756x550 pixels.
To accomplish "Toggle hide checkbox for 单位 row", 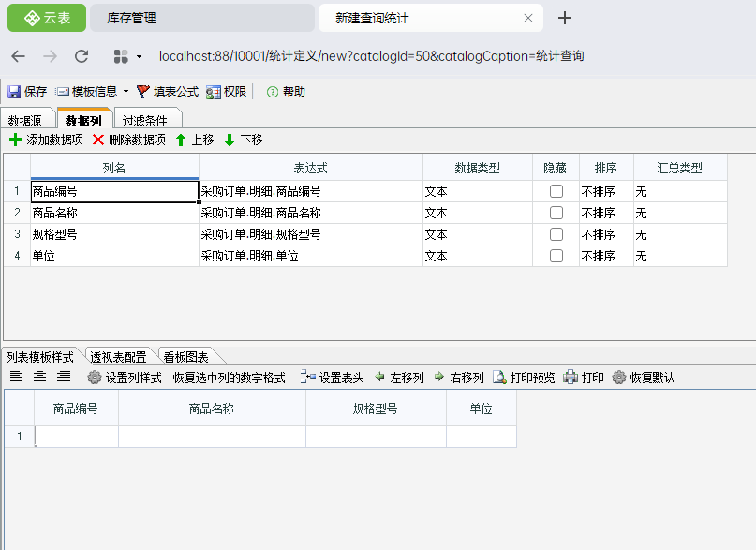I will [x=556, y=256].
